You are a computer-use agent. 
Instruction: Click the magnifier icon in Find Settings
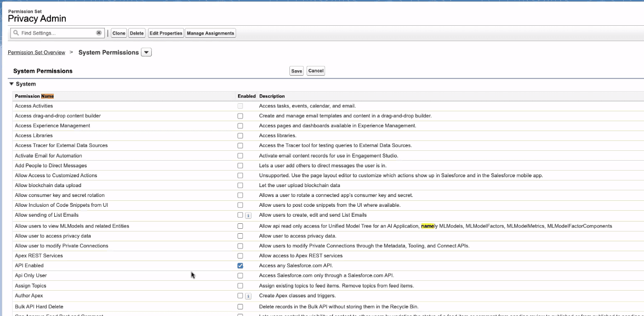click(x=16, y=33)
